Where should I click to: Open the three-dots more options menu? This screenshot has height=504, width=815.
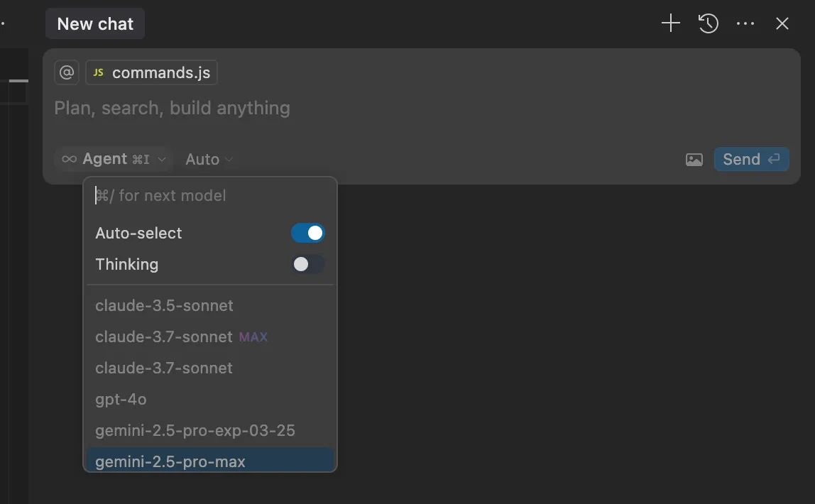coord(745,23)
